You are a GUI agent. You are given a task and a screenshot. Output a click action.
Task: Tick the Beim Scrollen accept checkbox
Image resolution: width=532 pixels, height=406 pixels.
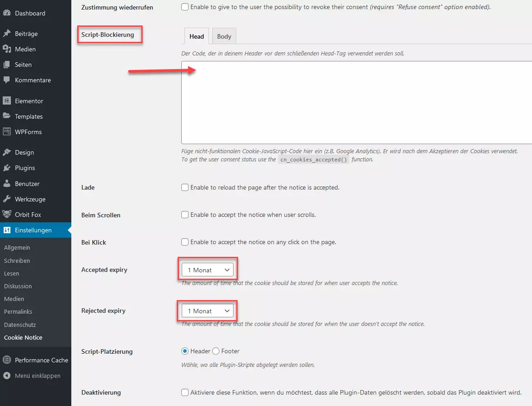[x=185, y=215]
